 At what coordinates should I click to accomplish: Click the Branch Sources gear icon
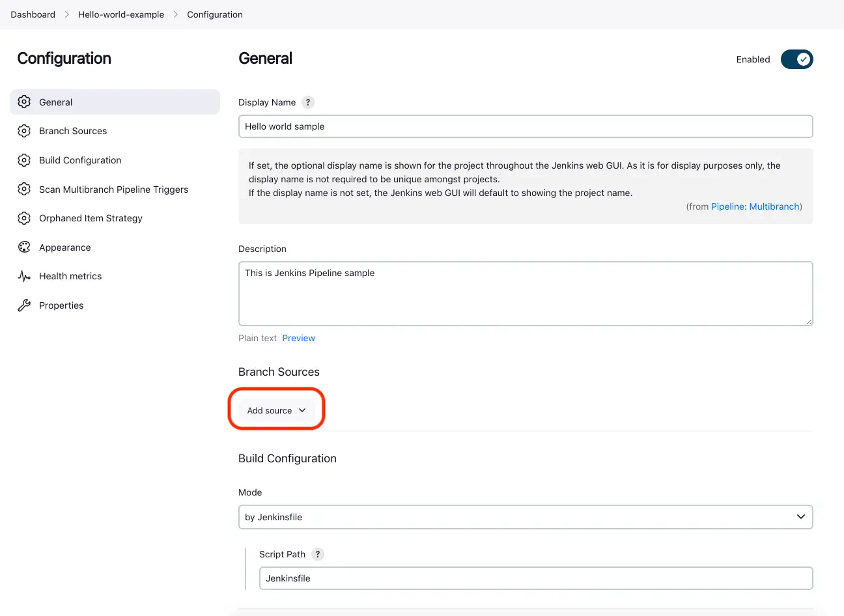pos(24,131)
